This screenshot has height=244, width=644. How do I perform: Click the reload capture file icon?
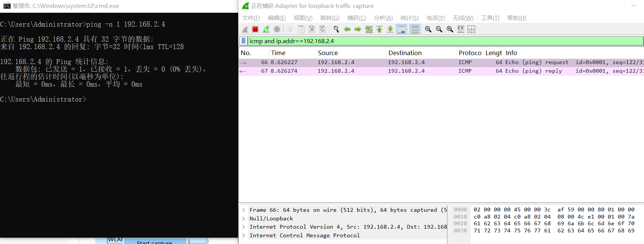point(322,29)
